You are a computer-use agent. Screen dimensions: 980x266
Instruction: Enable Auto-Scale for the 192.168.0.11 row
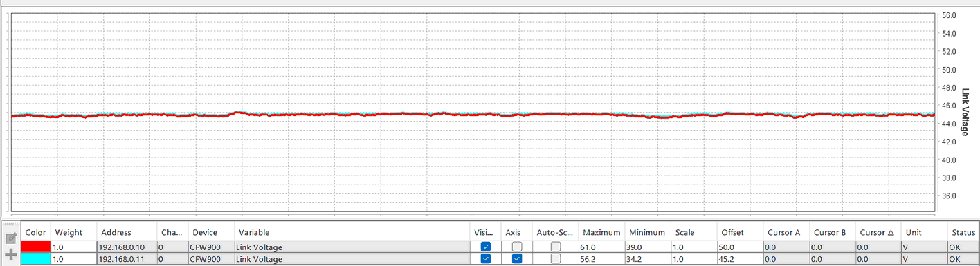tap(556, 258)
